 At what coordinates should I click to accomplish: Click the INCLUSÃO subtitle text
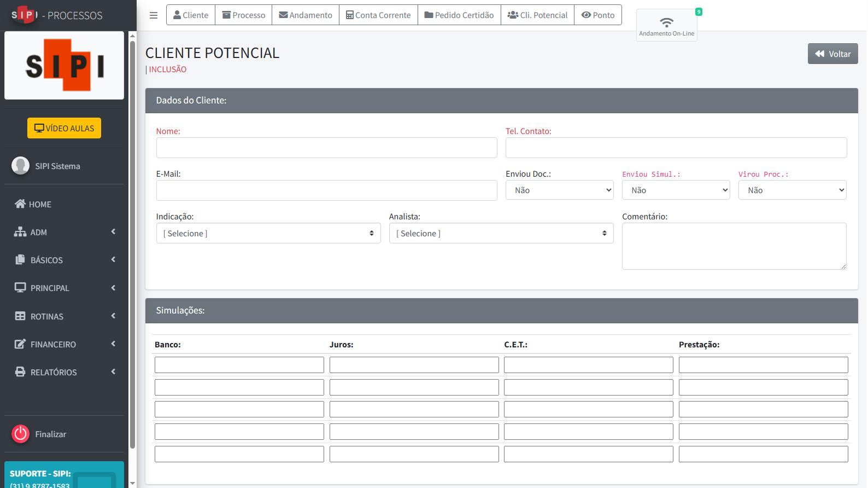(168, 69)
